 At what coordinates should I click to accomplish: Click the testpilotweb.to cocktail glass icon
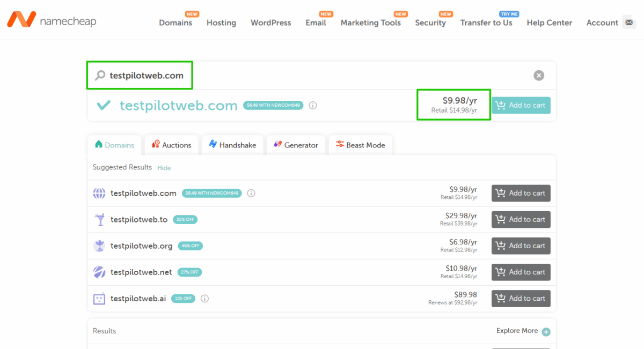click(99, 220)
